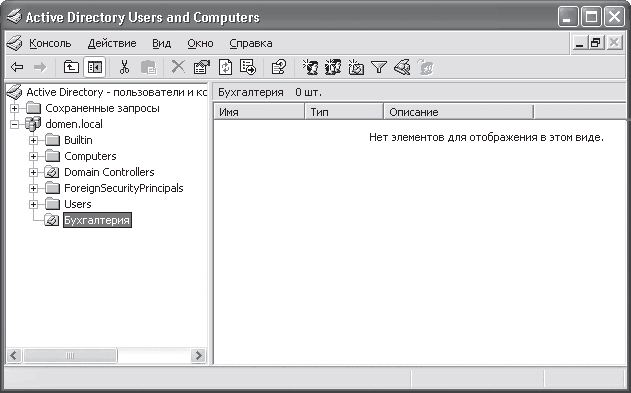
Task: Click the domen.local domain icon
Action: click(x=33, y=124)
